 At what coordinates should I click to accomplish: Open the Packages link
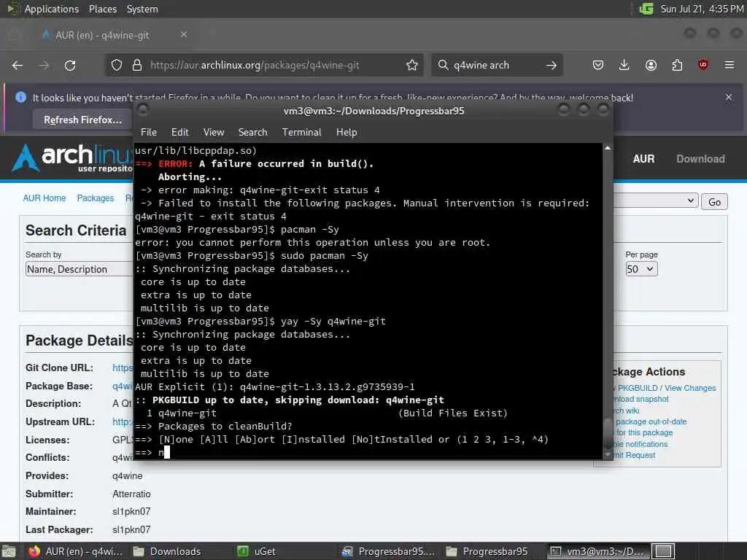(96, 198)
